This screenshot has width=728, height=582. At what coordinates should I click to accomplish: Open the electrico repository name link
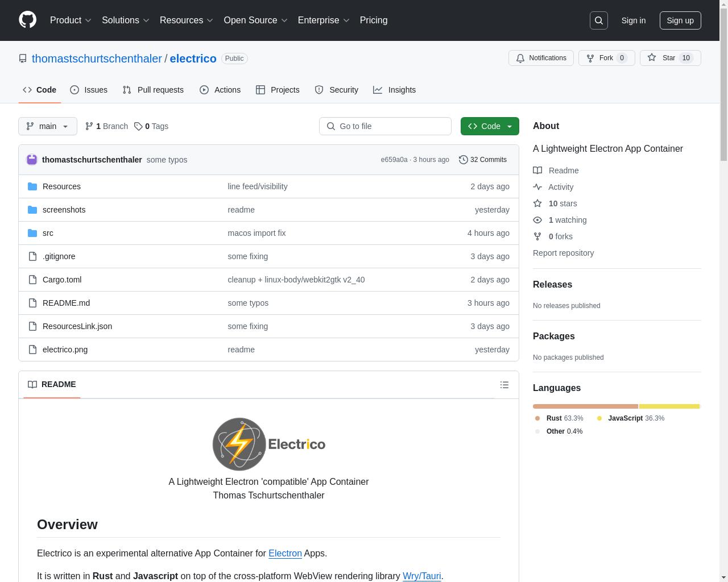(x=193, y=59)
